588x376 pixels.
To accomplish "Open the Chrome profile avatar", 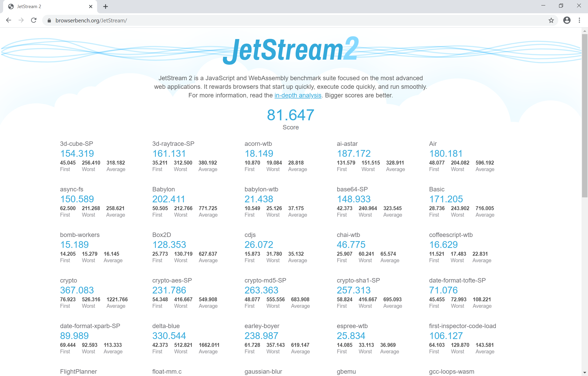I will click(567, 20).
